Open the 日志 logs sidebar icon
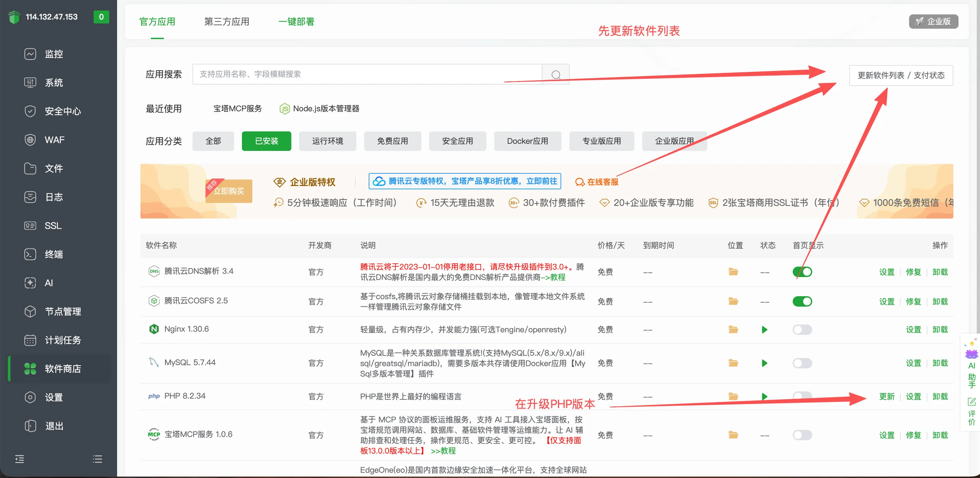 click(x=30, y=197)
